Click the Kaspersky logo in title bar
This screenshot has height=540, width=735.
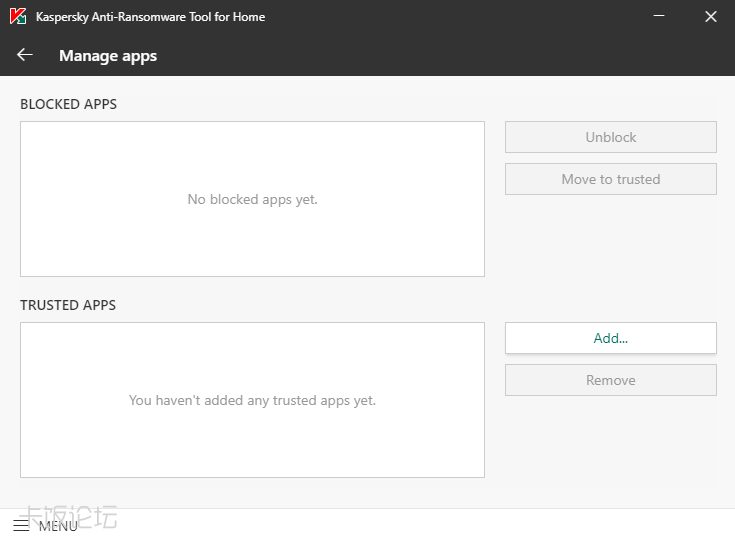pyautogui.click(x=19, y=17)
